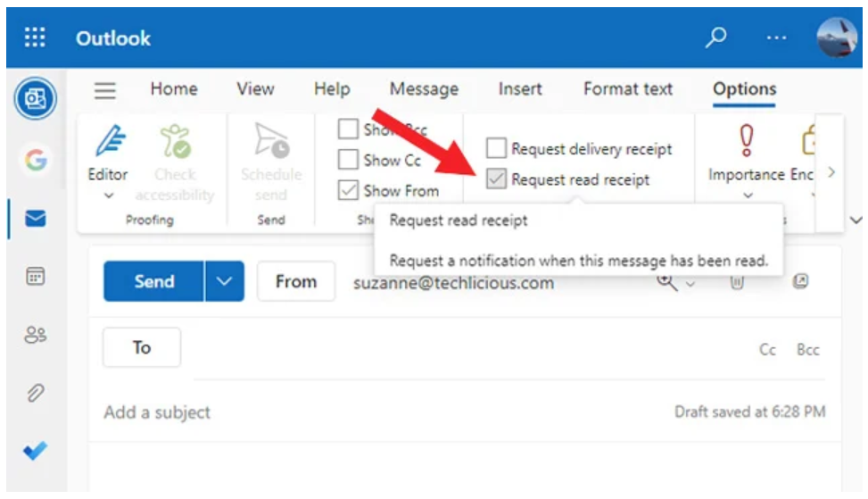Open the Format text tab

pyautogui.click(x=628, y=89)
